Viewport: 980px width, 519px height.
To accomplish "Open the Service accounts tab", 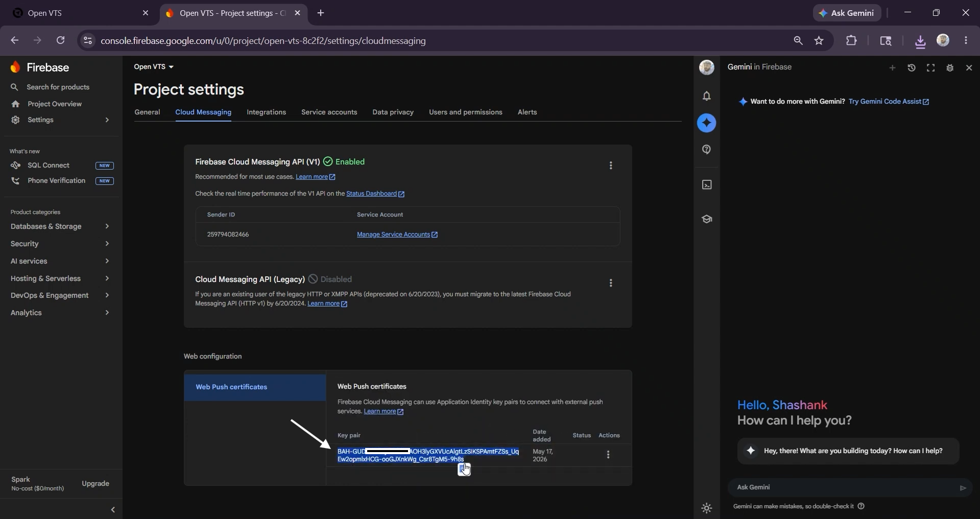I will [x=329, y=112].
